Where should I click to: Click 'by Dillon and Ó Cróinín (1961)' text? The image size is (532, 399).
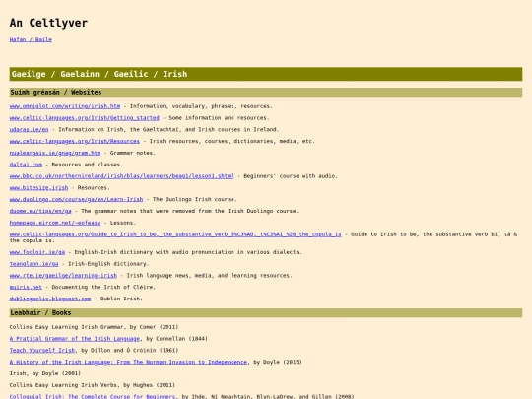[130, 350]
